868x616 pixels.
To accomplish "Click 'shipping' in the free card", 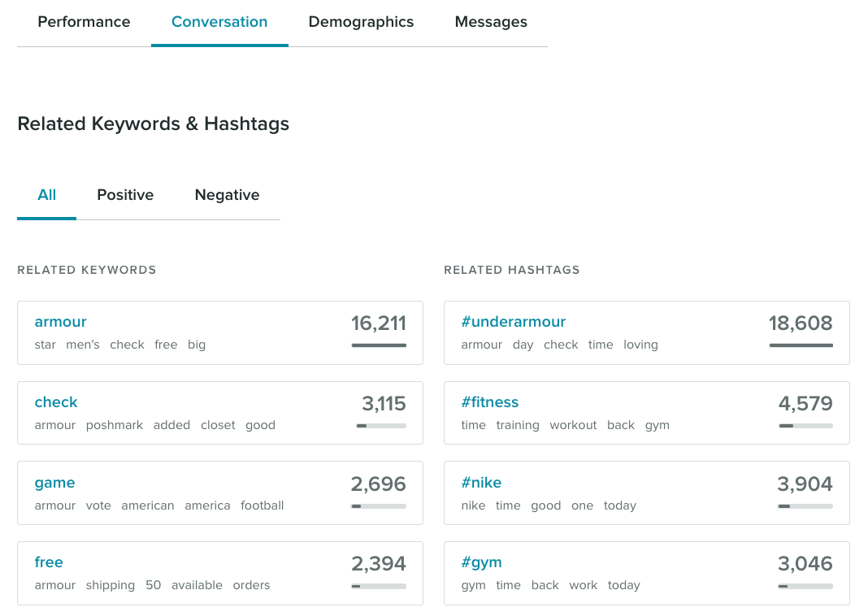I will coord(111,585).
